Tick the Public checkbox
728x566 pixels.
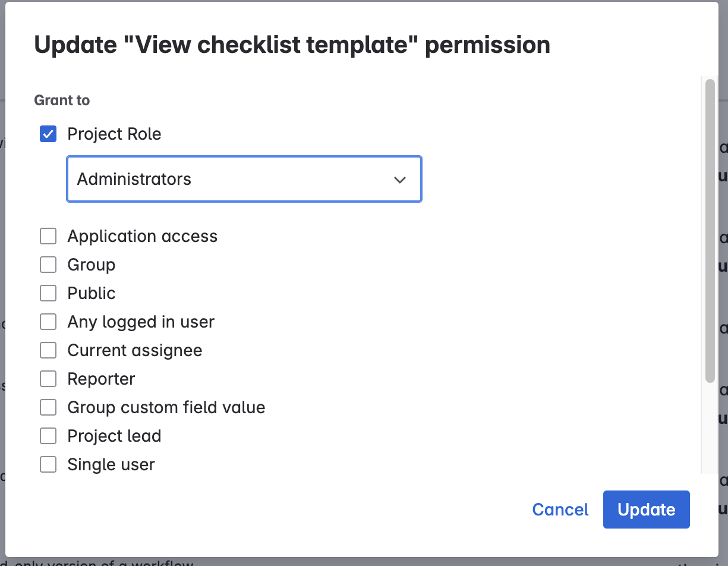48,294
